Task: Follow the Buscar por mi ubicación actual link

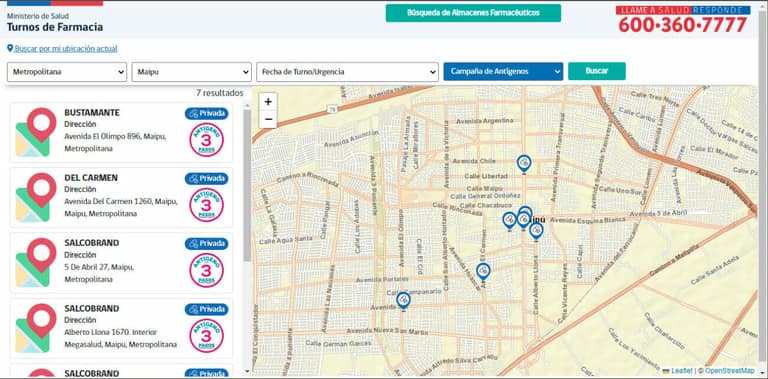Action: tap(66, 48)
